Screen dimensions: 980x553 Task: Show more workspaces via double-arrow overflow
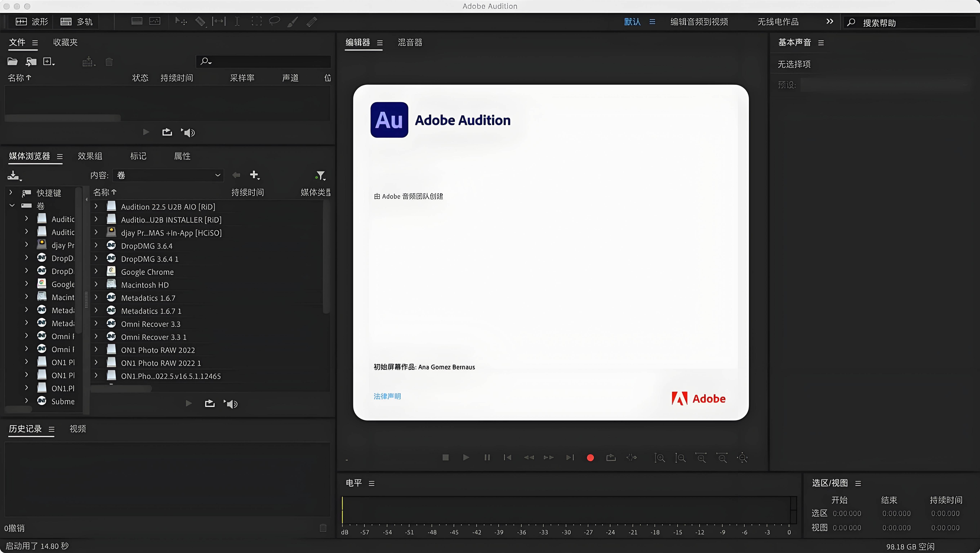click(830, 21)
